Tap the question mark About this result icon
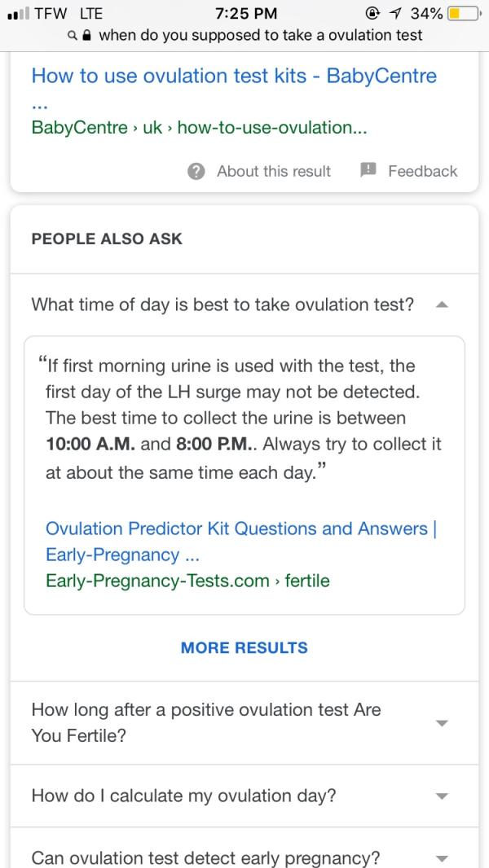This screenshot has width=489, height=868. pos(196,172)
